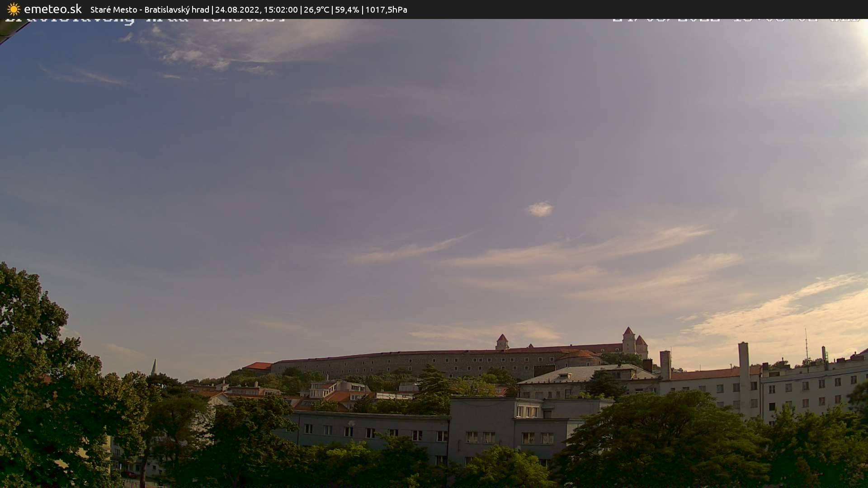
Task: Click the pointed church spire among trees
Action: pyautogui.click(x=154, y=367)
